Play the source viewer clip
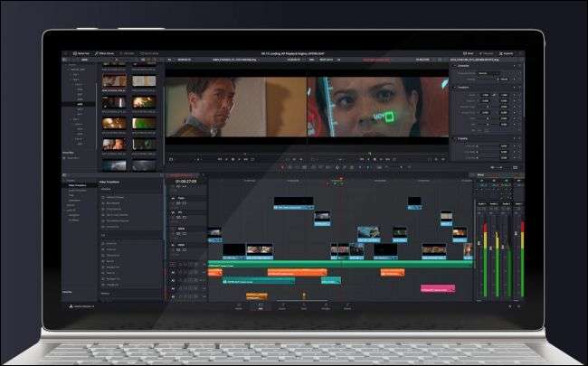Screen dimensions: 588x366 pyautogui.click(x=239, y=159)
